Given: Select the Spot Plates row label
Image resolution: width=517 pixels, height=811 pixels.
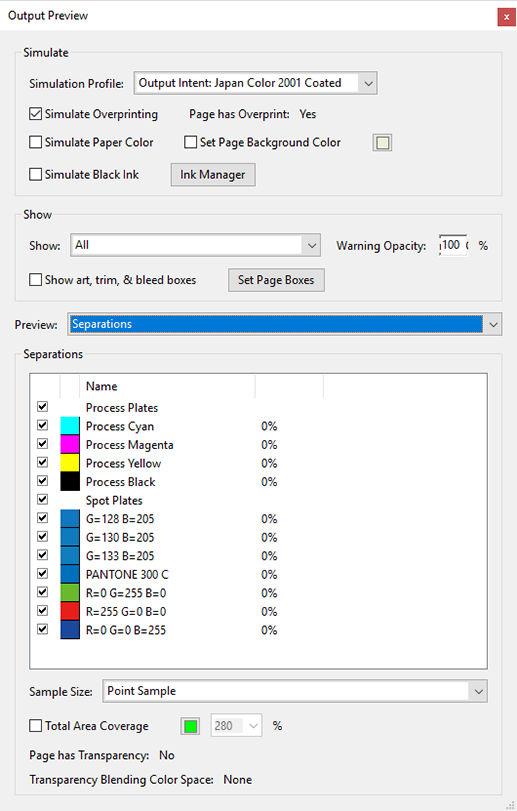Looking at the screenshot, I should 114,501.
